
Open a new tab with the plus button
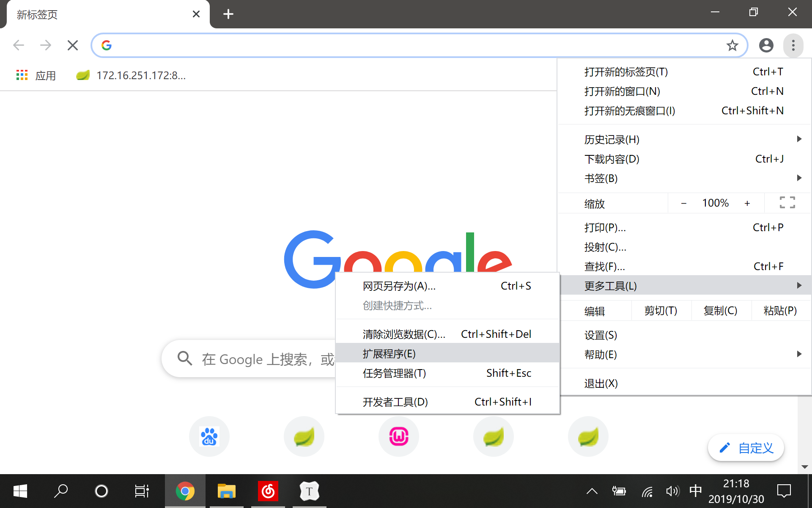[228, 14]
